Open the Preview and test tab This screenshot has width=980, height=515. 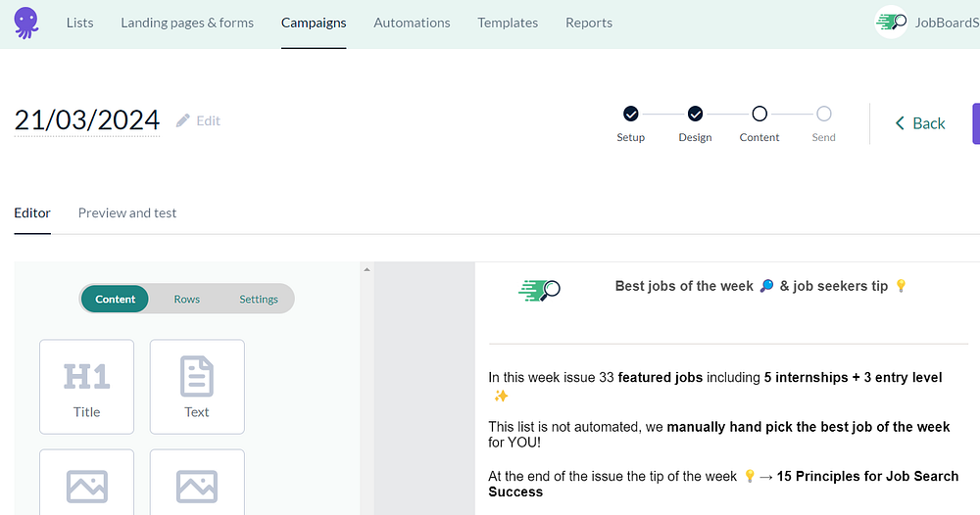pos(127,212)
